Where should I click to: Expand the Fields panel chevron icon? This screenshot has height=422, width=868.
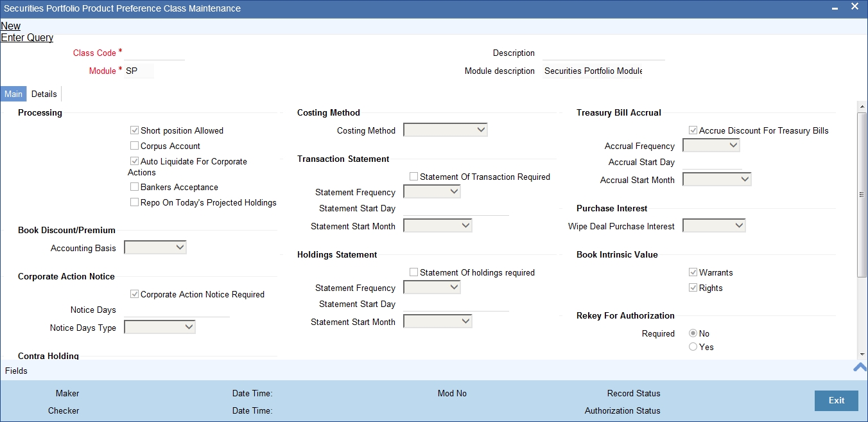tap(860, 367)
